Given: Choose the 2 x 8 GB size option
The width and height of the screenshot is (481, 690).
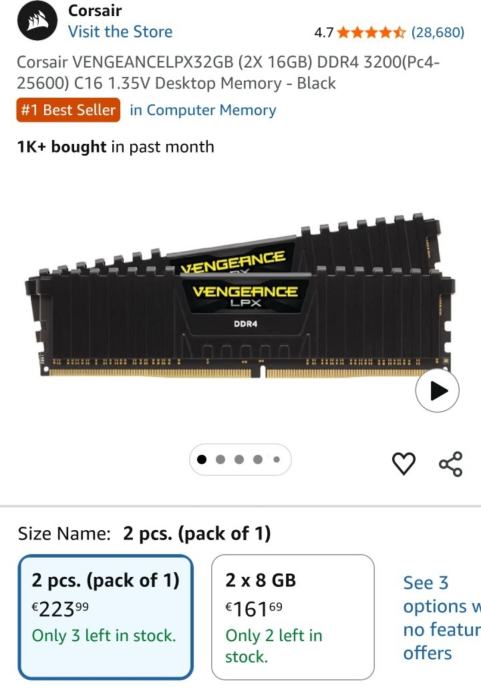Looking at the screenshot, I should 293,617.
